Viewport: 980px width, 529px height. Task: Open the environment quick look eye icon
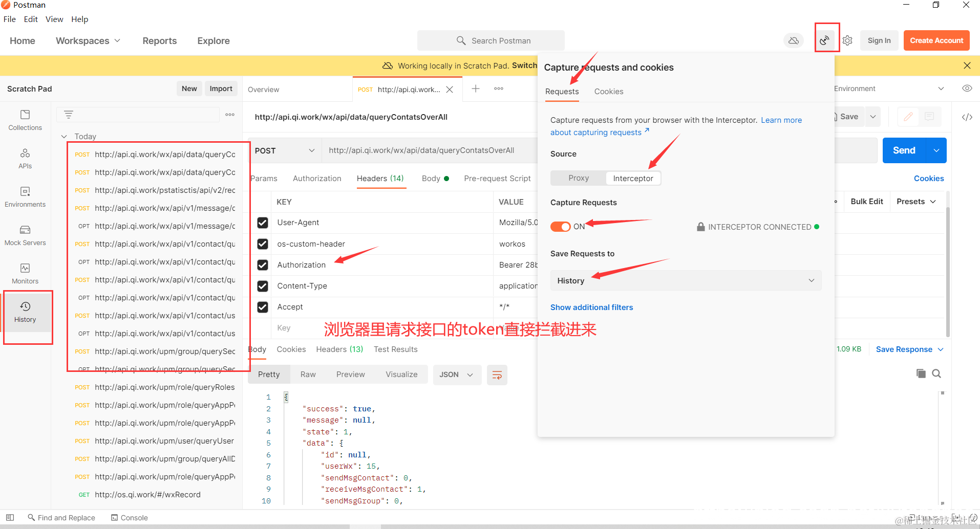tap(967, 89)
